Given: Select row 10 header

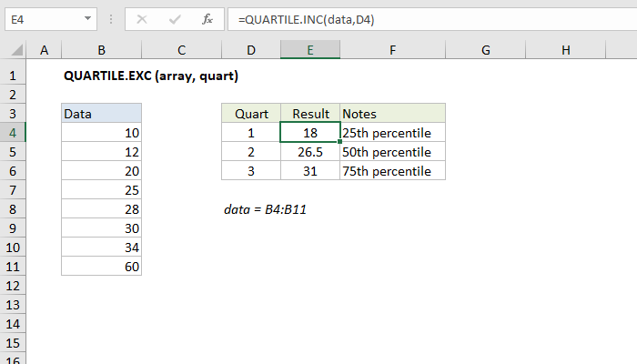Looking at the screenshot, I should click(13, 248).
